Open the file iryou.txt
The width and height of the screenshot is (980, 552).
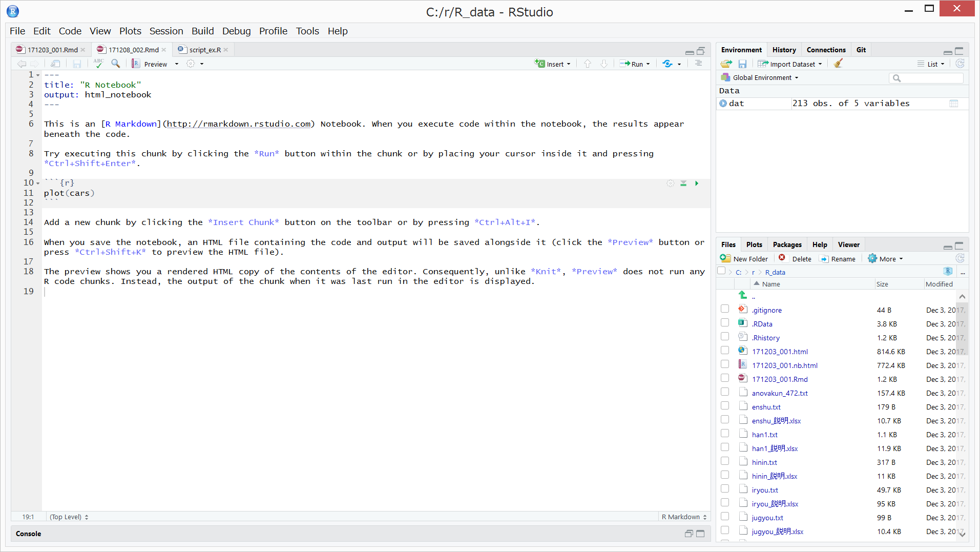pyautogui.click(x=764, y=490)
